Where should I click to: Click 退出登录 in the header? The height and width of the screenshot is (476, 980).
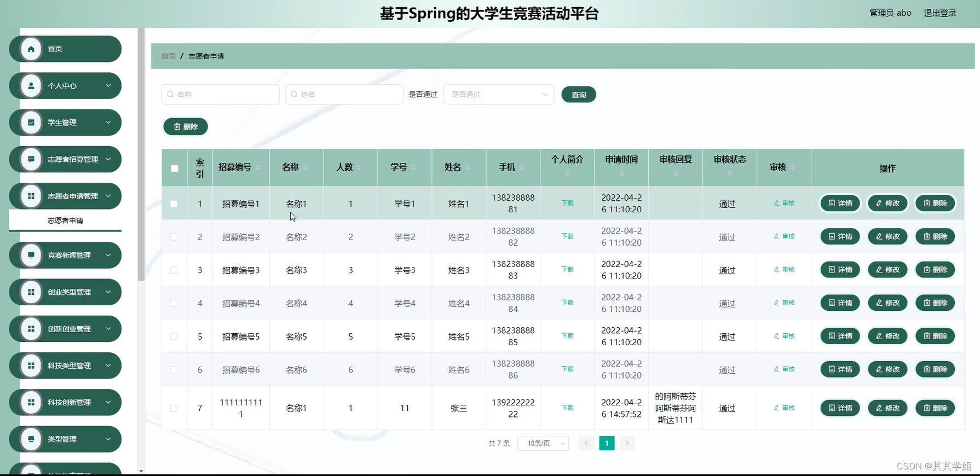tap(940, 13)
